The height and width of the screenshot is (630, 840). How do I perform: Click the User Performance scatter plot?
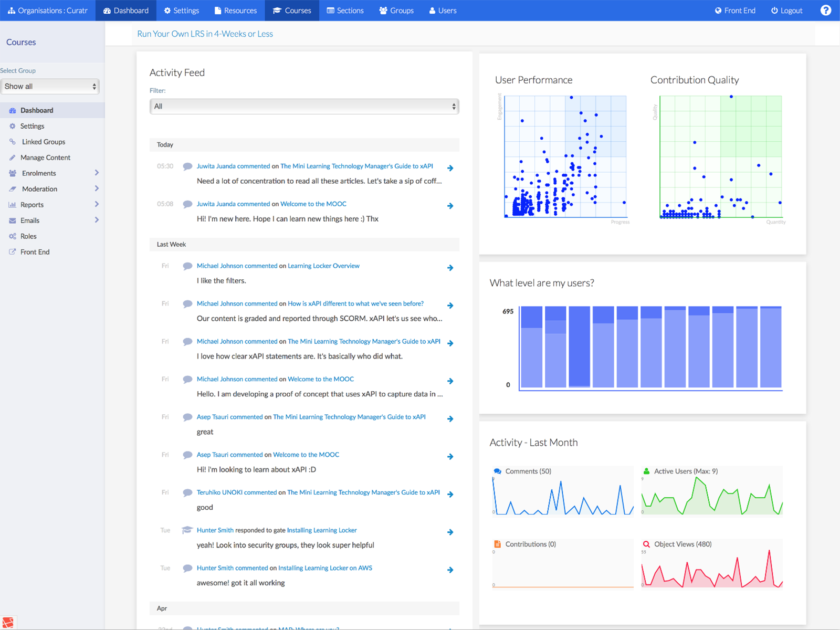pyautogui.click(x=565, y=156)
